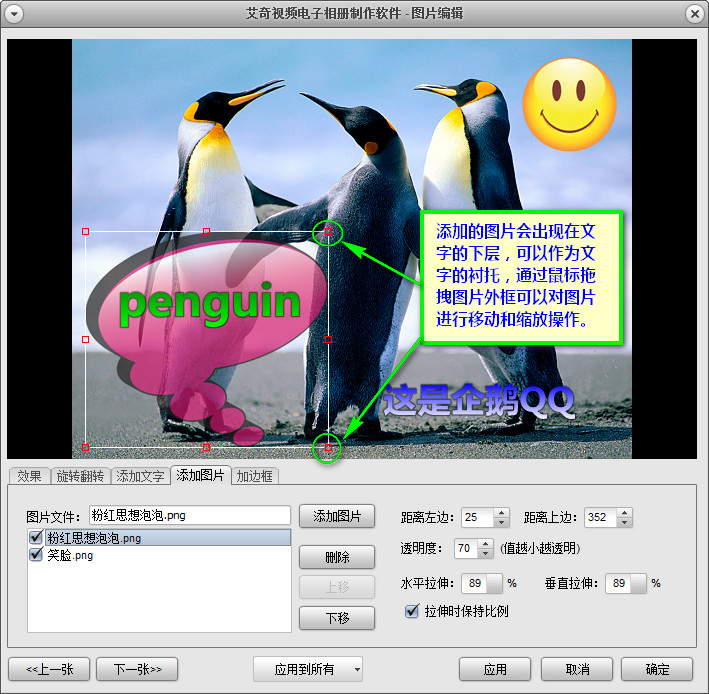
Task: Close the 图片编辑 dialog with X button
Action: [x=694, y=13]
